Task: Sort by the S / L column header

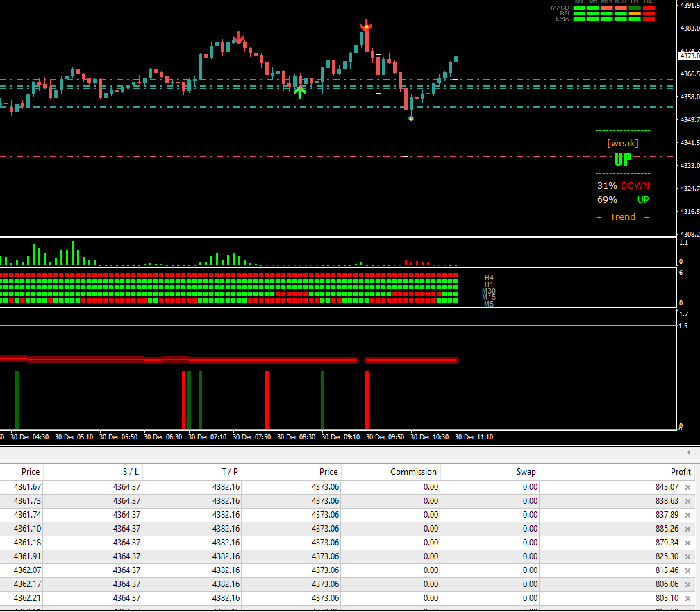Action: pos(131,472)
